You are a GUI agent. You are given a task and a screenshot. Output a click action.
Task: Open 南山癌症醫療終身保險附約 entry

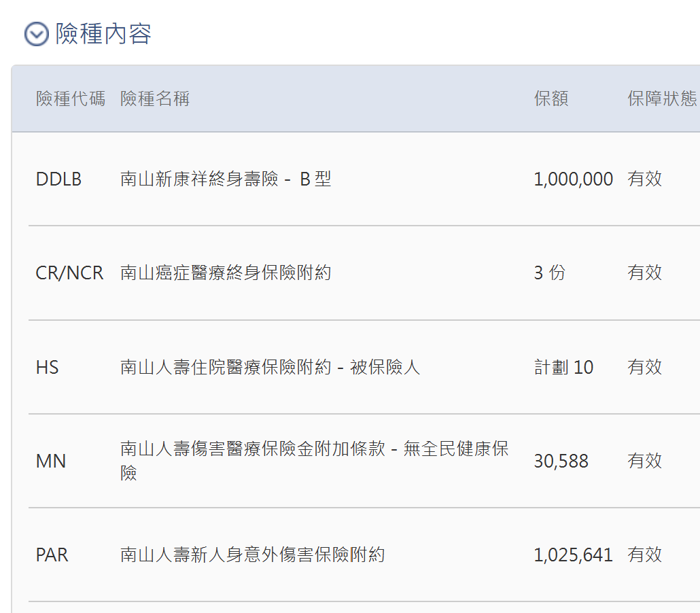(226, 273)
